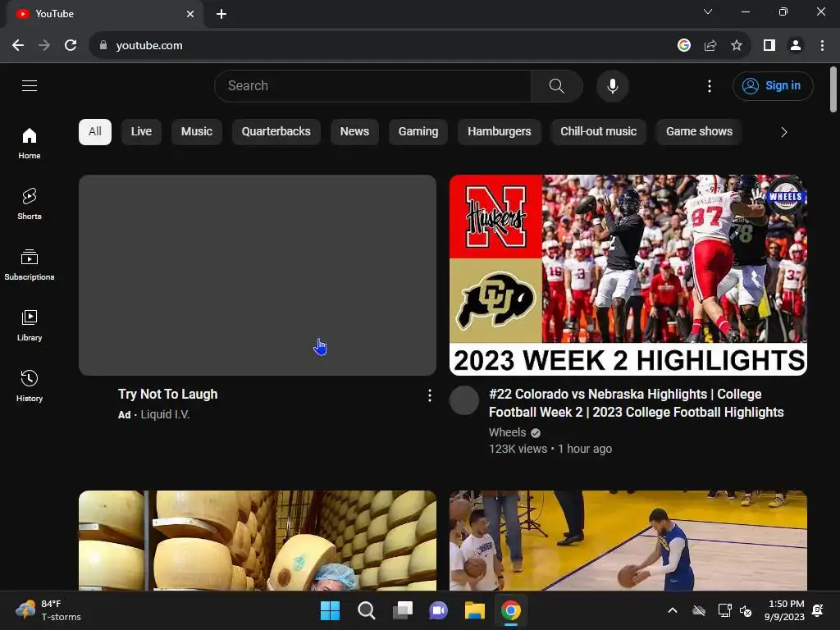The height and width of the screenshot is (630, 840).
Task: Open File Explorer from taskbar
Action: click(475, 610)
